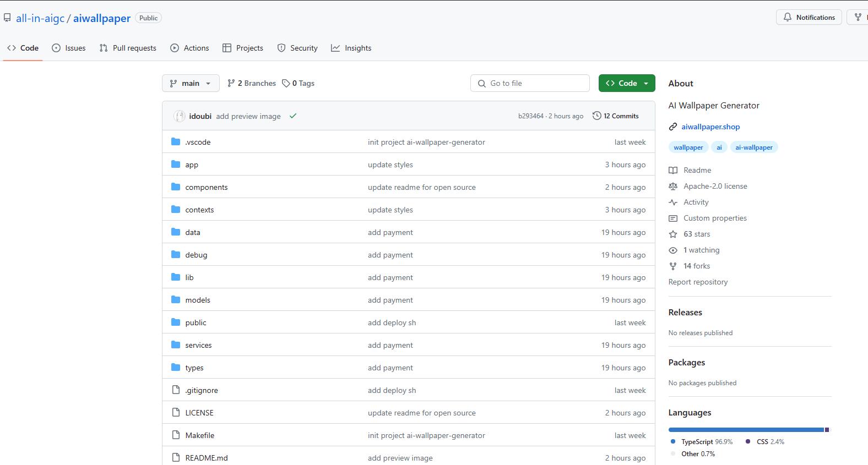Viewport: 868px width, 465px height.
Task: Open the Actions tab
Action: click(x=189, y=48)
